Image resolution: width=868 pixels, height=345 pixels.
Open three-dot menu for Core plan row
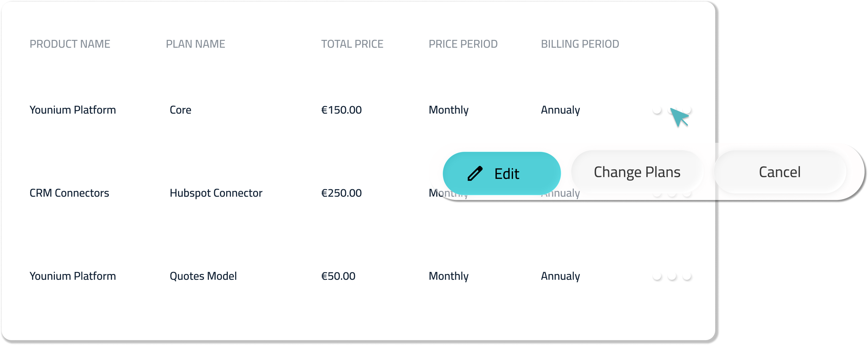tap(672, 110)
